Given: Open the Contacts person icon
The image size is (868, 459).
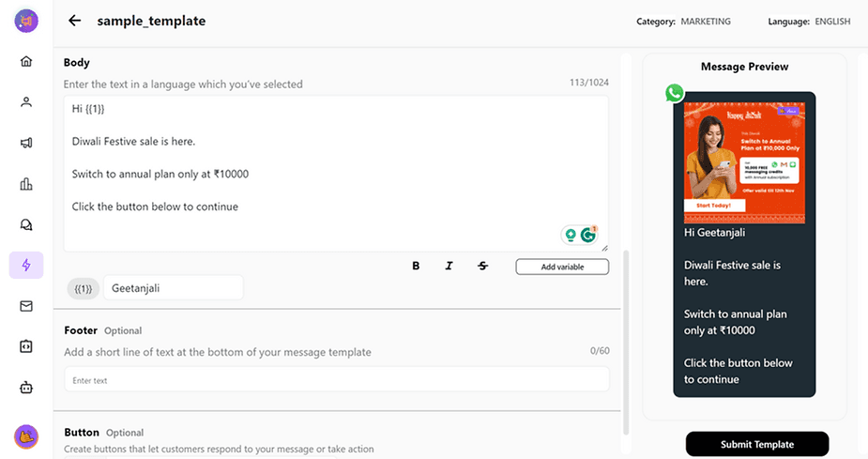Looking at the screenshot, I should pos(26,102).
